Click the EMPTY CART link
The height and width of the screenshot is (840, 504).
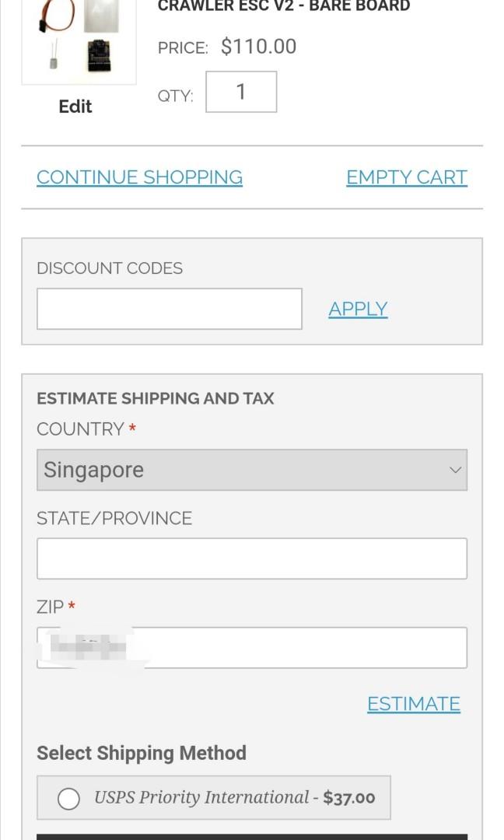(x=407, y=177)
